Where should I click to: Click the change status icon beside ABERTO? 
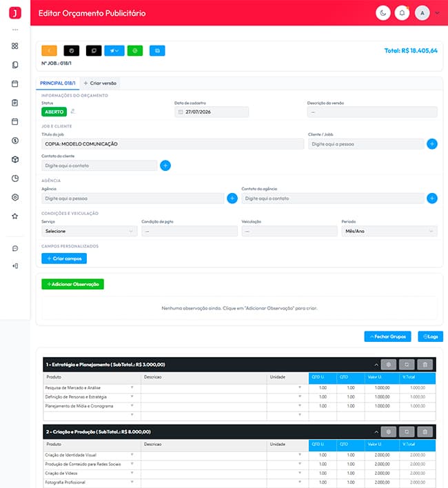click(73, 111)
